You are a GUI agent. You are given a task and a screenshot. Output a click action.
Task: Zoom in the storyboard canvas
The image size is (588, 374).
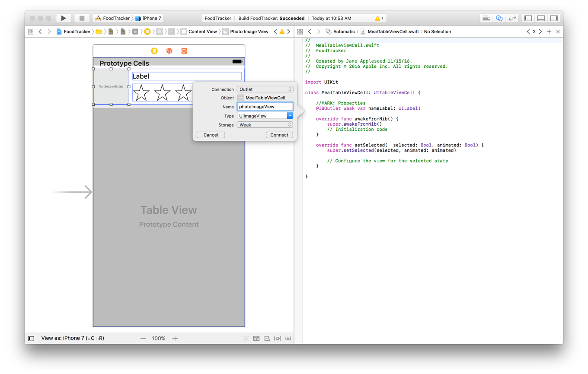pyautogui.click(x=175, y=338)
